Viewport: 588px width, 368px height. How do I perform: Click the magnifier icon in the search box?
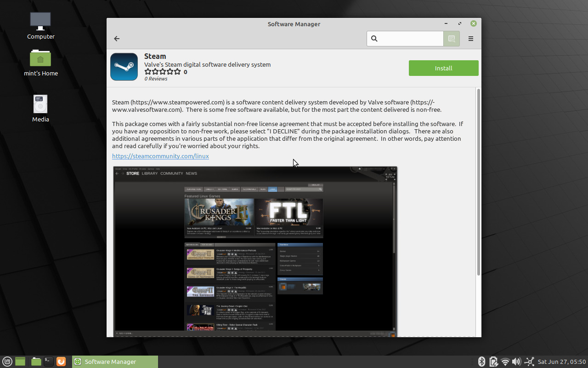coord(374,39)
